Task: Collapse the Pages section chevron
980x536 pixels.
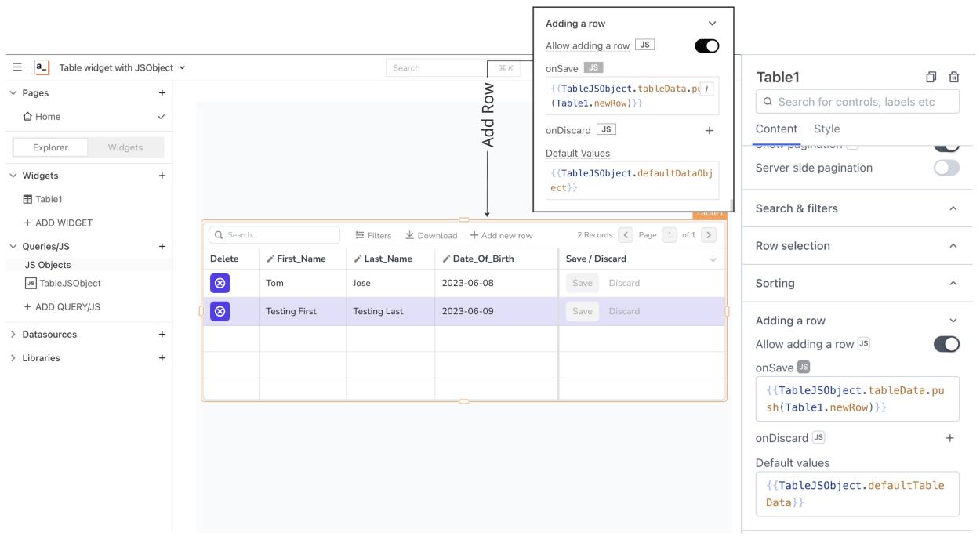Action: click(13, 92)
